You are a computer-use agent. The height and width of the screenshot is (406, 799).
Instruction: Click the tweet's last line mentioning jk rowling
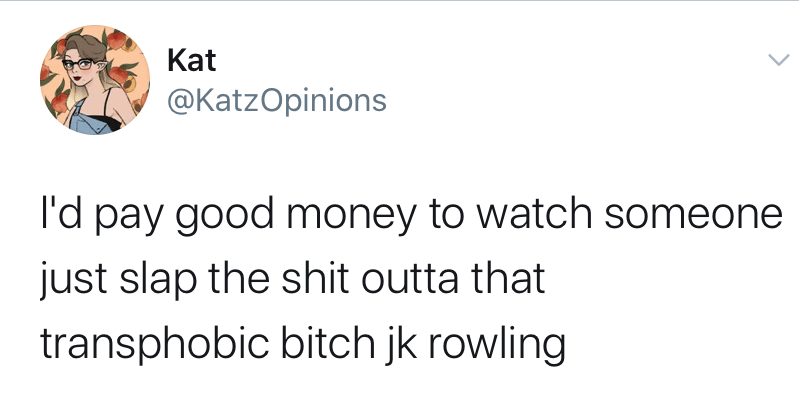pyautogui.click(x=303, y=344)
